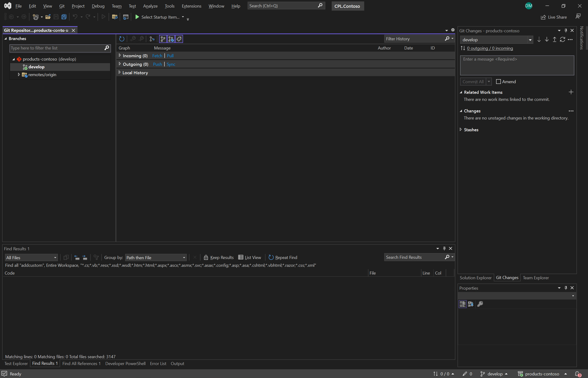588x378 pixels.
Task: Toggle the Show Tags button
Action: coord(179,39)
